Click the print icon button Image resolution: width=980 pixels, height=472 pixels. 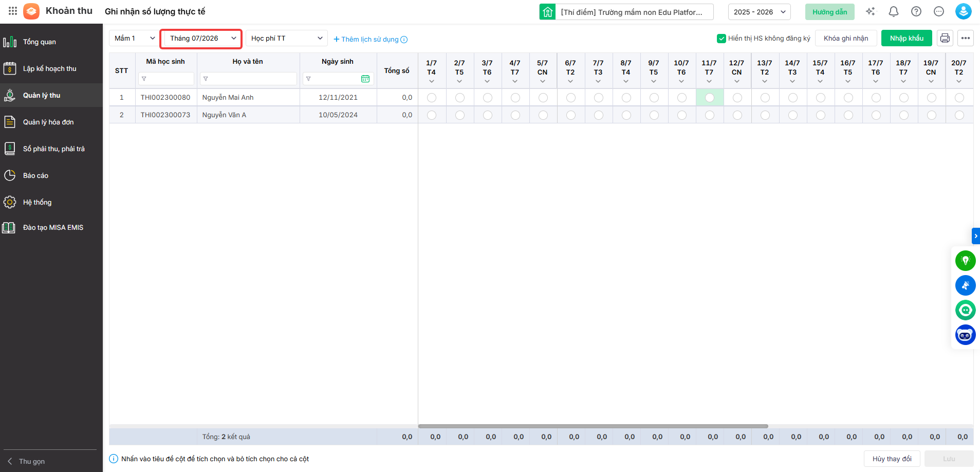tap(945, 38)
